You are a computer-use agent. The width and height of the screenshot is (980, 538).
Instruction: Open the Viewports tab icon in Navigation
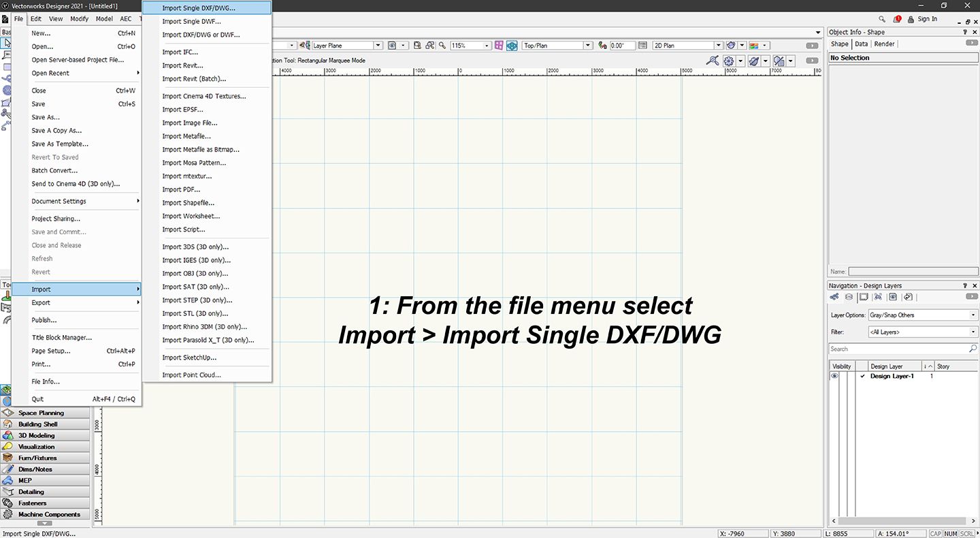(878, 297)
